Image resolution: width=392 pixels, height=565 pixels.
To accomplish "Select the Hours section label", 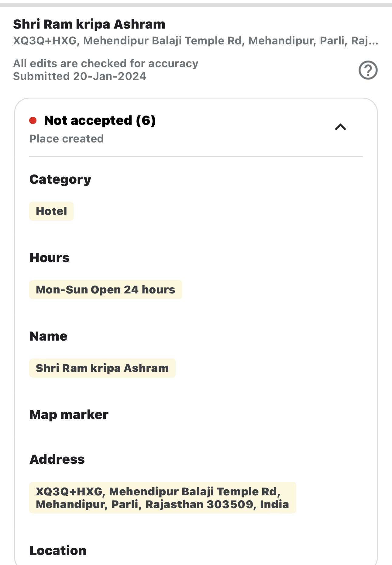I will tap(50, 258).
